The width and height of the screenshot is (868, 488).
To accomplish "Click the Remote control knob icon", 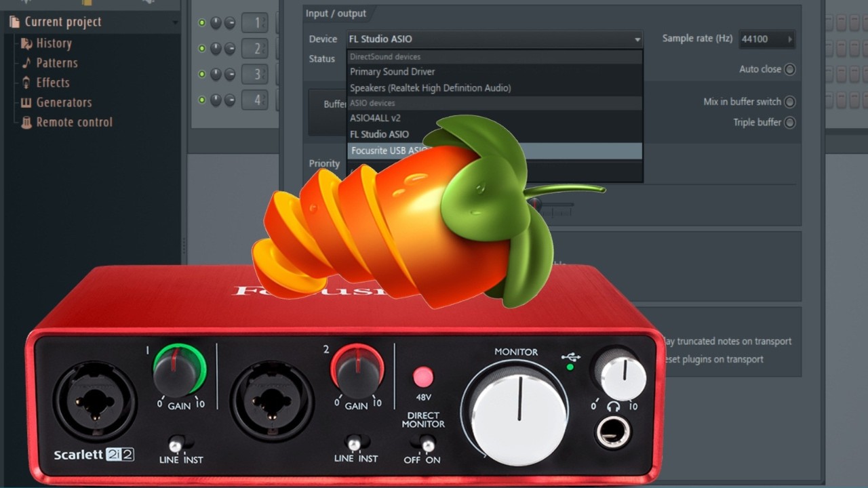I will pos(26,122).
